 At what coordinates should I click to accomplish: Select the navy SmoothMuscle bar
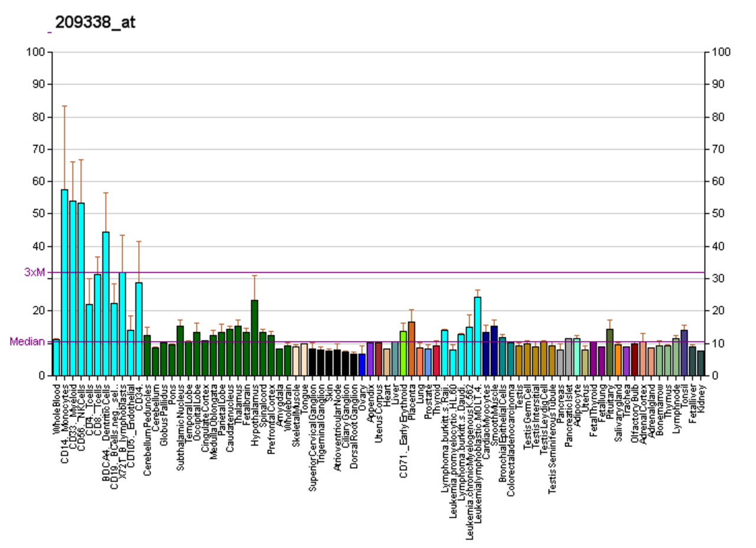point(494,351)
